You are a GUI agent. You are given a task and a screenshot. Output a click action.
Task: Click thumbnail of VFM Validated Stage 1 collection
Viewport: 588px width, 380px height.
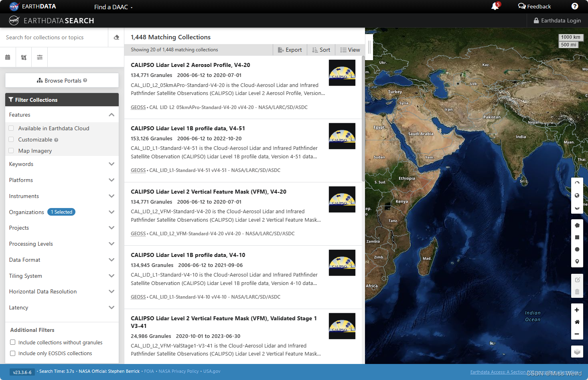pyautogui.click(x=342, y=326)
